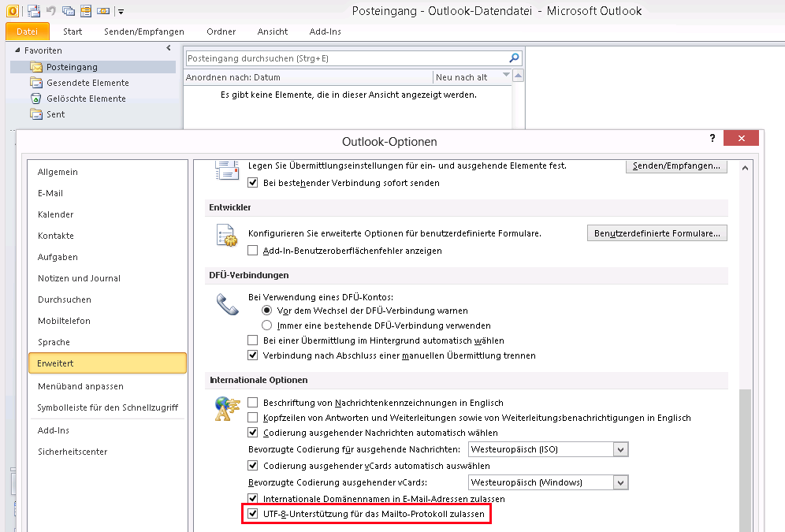
Task: Switch to the Senden/Empfangen ribbon tab
Action: [143, 32]
